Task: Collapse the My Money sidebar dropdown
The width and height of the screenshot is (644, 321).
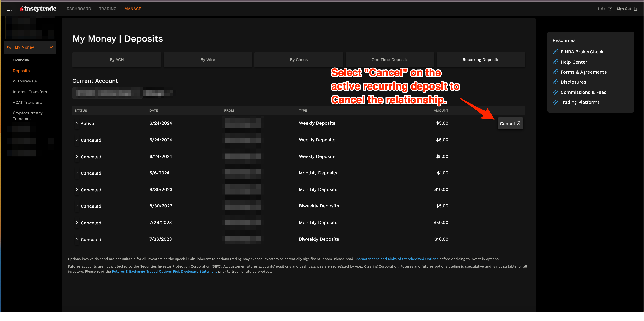Action: 51,47
